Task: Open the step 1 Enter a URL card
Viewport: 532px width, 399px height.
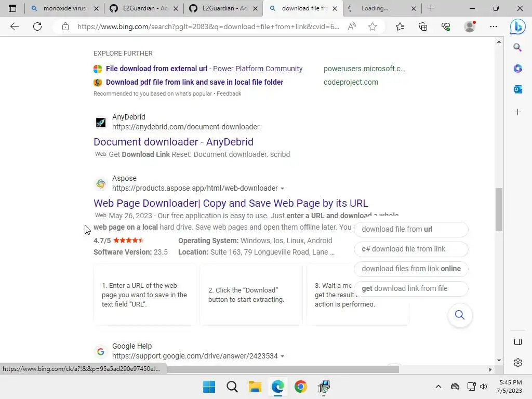Action: [144, 295]
